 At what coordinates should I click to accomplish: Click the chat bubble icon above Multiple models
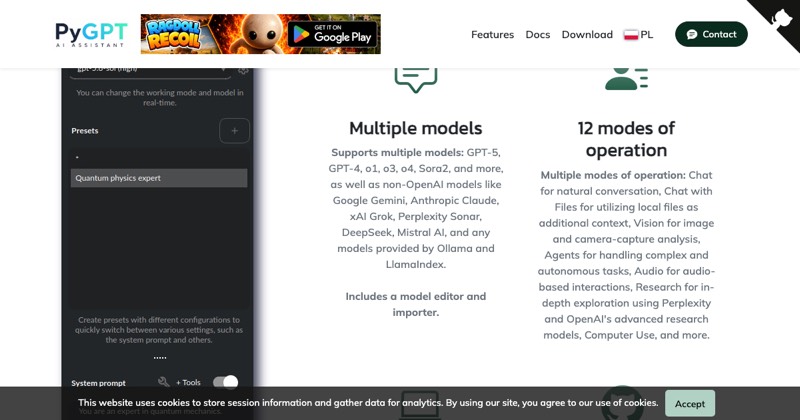click(416, 80)
